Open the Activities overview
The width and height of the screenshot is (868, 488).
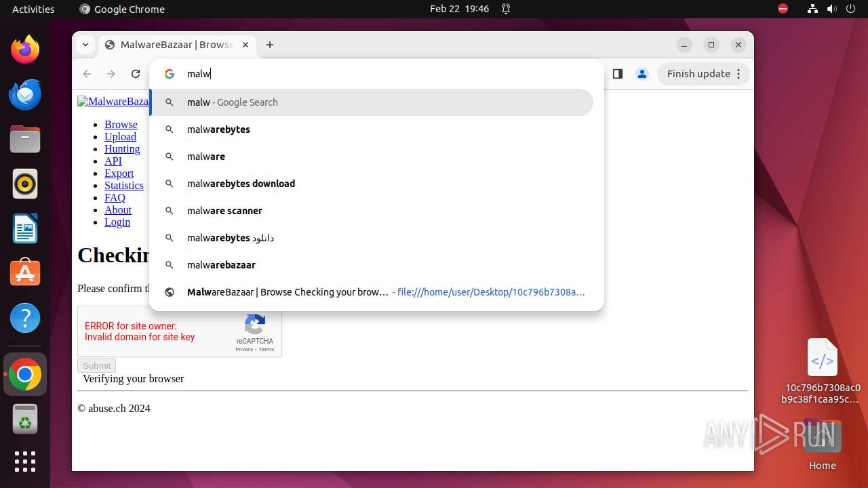[33, 9]
